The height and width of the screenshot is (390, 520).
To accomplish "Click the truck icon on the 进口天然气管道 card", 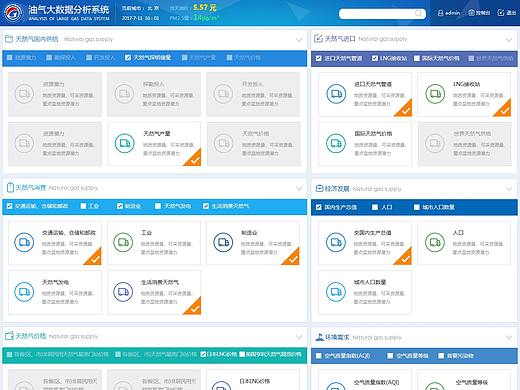I will coord(336,94).
